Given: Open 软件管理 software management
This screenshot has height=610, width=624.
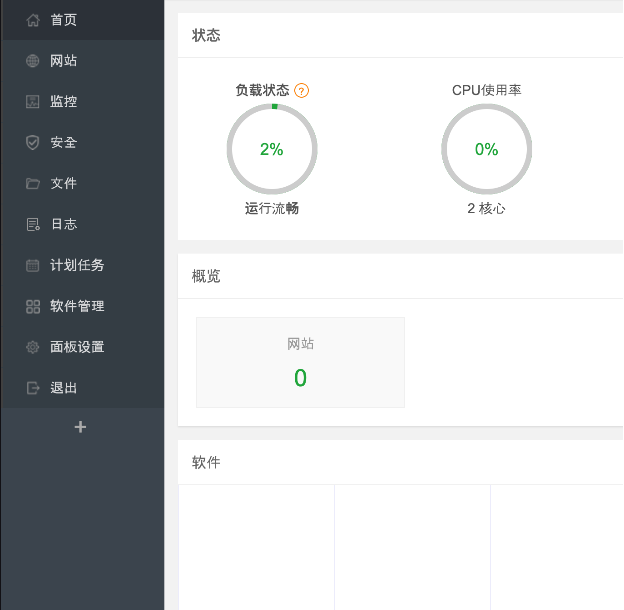Looking at the screenshot, I should click(x=82, y=306).
